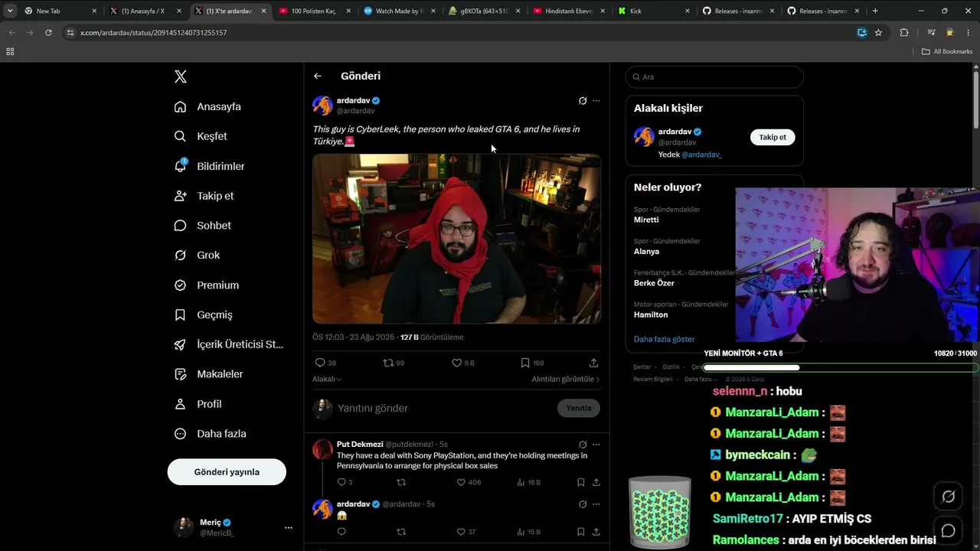
Task: Open the Chrome apps grid icon
Action: [x=10, y=51]
